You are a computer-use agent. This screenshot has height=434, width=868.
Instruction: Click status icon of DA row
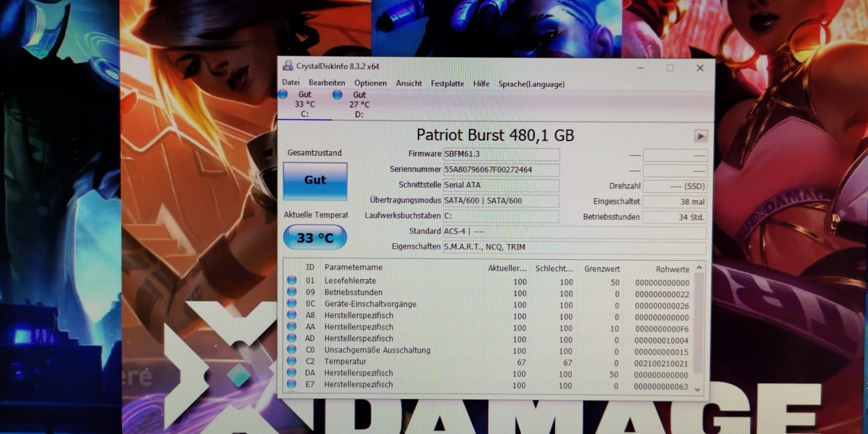point(292,372)
